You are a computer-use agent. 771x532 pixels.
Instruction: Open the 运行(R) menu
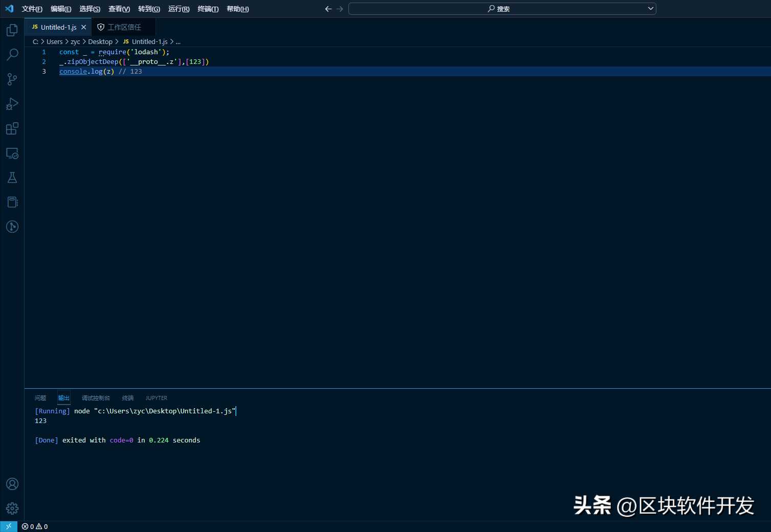179,9
